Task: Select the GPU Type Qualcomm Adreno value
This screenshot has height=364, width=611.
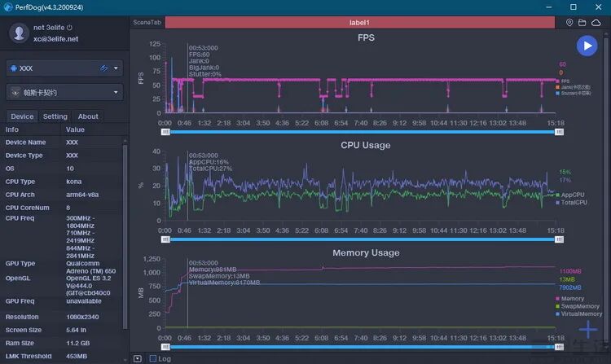Action: coord(90,267)
